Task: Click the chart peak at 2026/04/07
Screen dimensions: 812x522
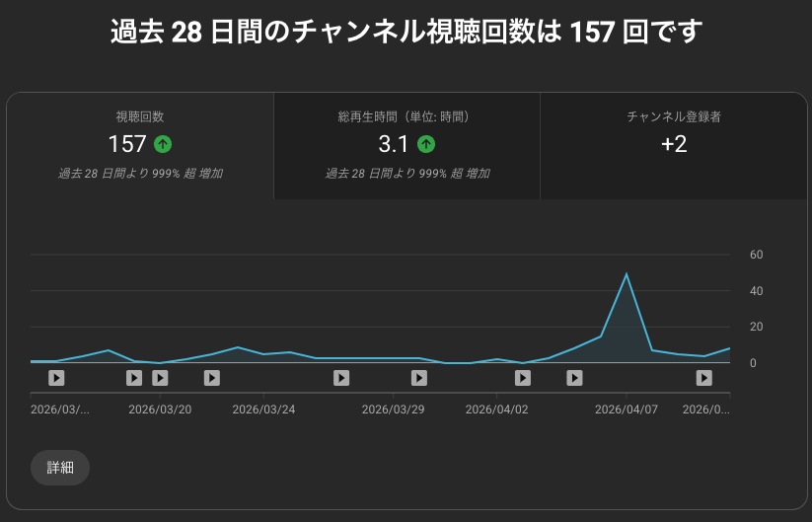Action: (x=627, y=274)
